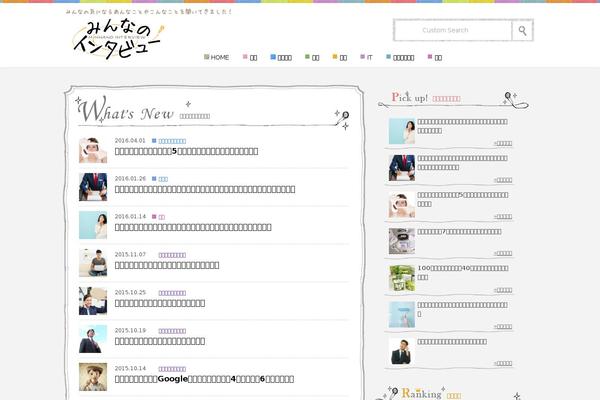Open the nav item with the green square
The image size is (600, 400).
(x=312, y=57)
